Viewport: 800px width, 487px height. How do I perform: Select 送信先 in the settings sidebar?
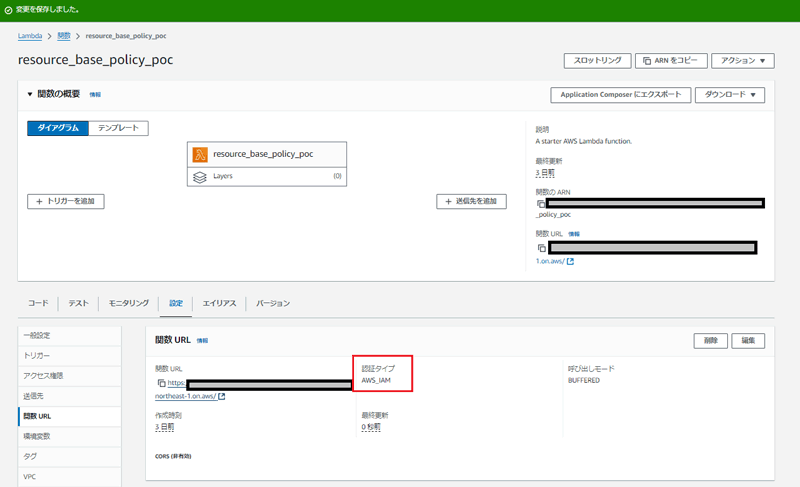70,396
